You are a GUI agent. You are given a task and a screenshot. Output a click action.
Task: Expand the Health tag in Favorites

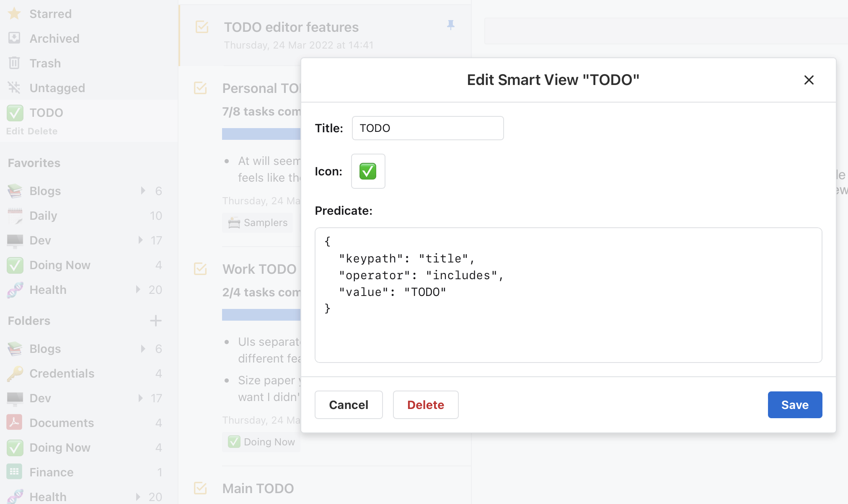pos(138,290)
